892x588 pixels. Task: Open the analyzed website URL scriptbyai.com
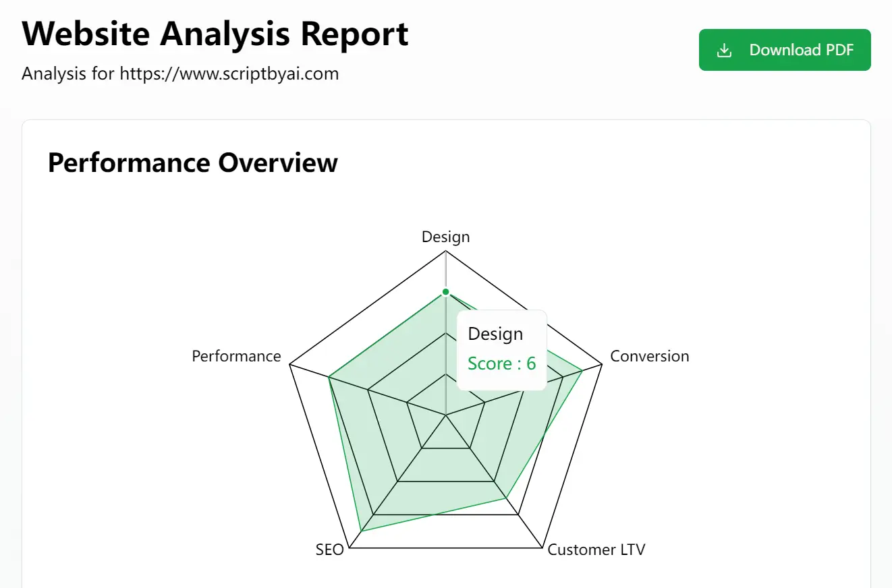point(229,73)
